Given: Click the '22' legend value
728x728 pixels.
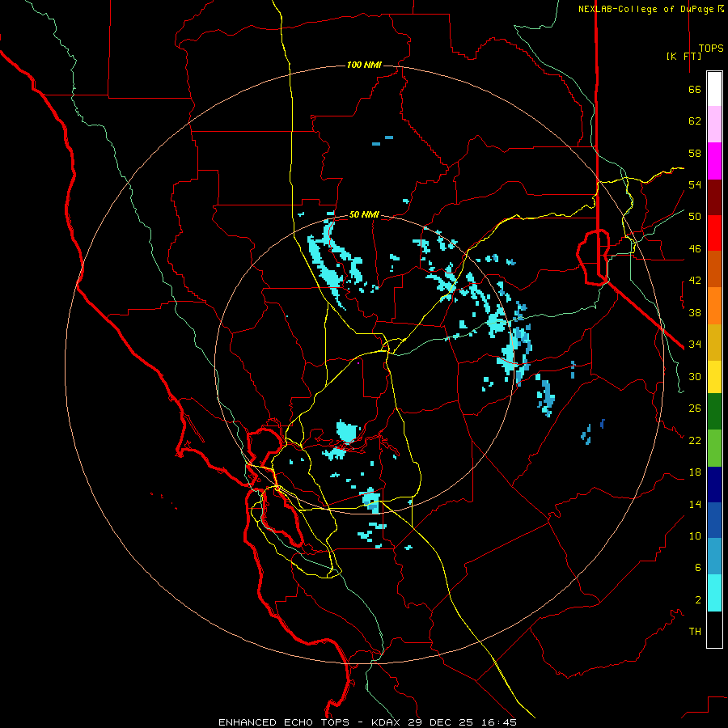Looking at the screenshot, I should click(695, 440).
